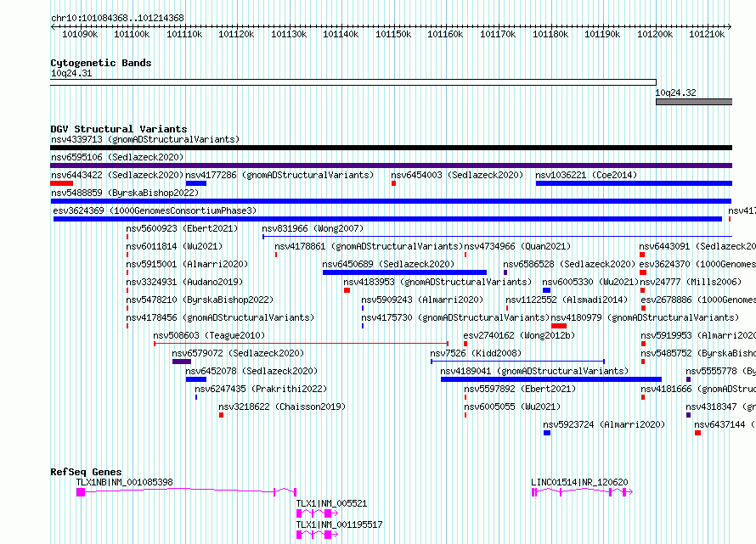Open nsv6005055 Wu2021 variant label
Image resolution: width=756 pixels, height=544 pixels.
[x=512, y=407]
